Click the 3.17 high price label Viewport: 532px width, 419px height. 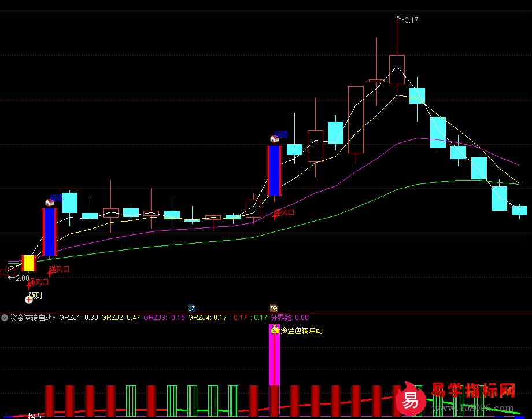pos(411,20)
